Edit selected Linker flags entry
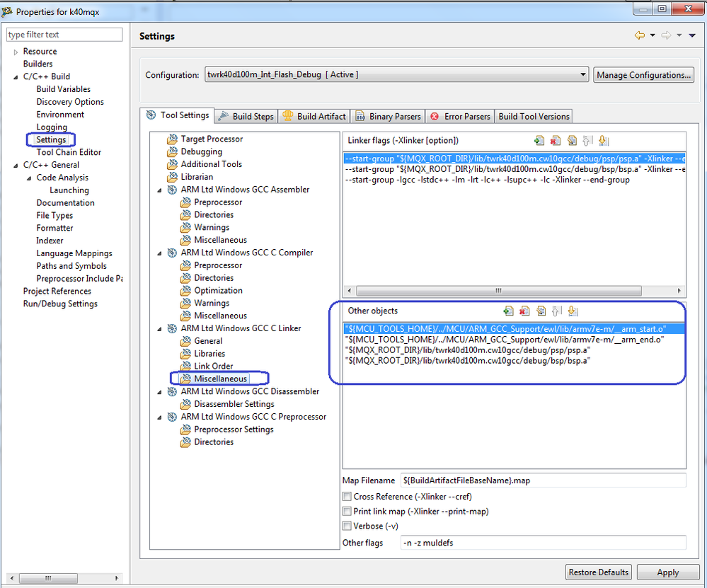Image resolution: width=707 pixels, height=588 pixels. [572, 141]
